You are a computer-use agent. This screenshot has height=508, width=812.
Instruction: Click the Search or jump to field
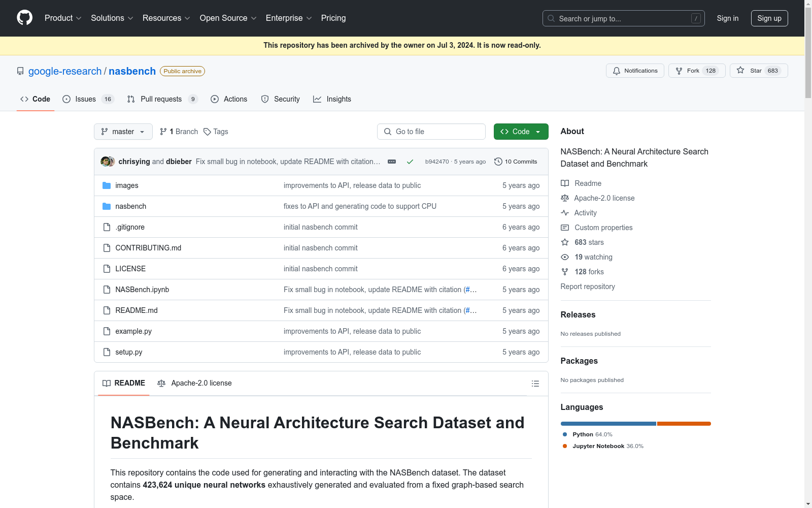tap(624, 18)
